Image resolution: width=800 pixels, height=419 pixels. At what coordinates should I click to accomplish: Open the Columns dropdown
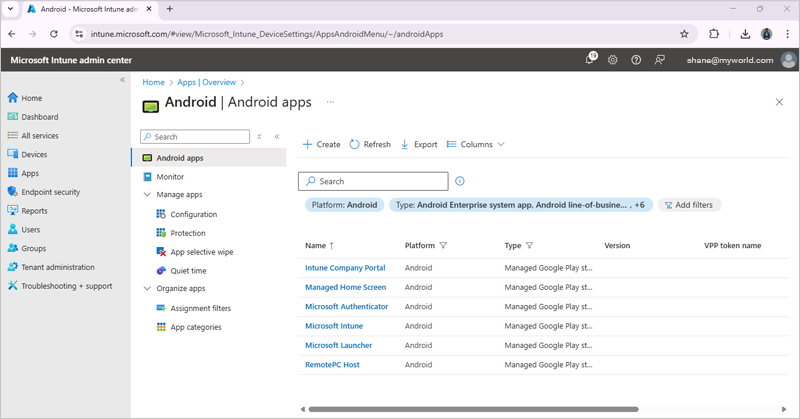point(476,144)
